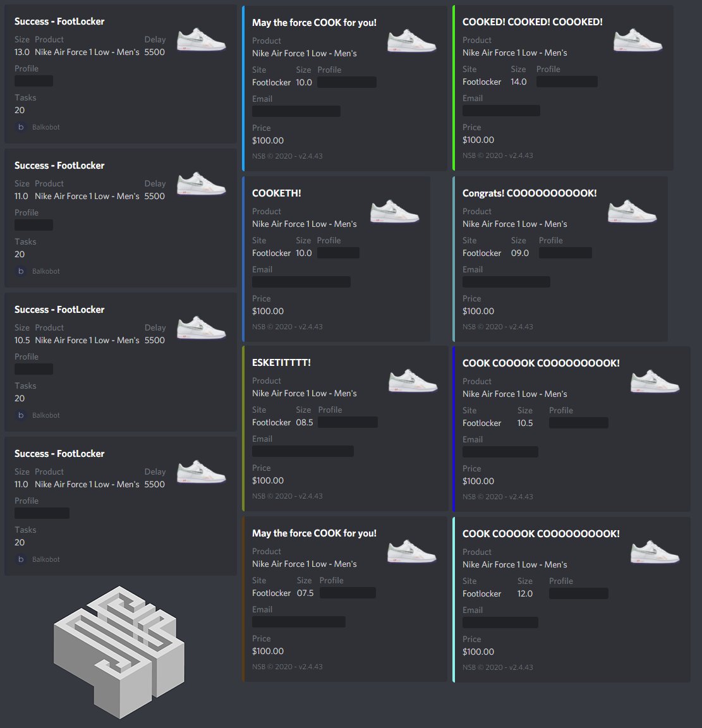702x728 pixels.
Task: Click $100.00 price in Congrats! card
Action: 478,311
